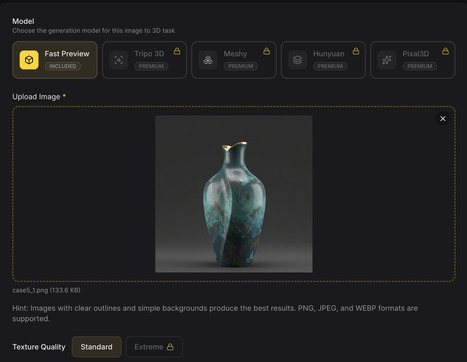Click the lock icon on Extreme
The image size is (467, 362).
(170, 347)
